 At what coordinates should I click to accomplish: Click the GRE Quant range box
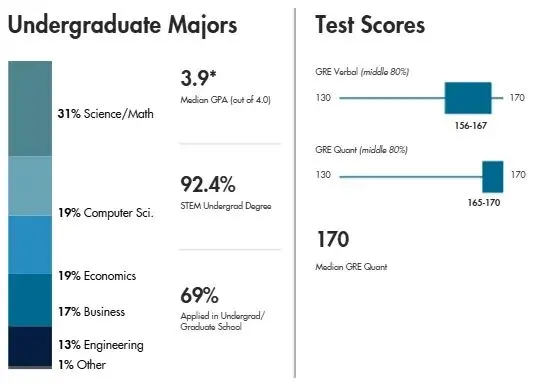click(x=493, y=177)
